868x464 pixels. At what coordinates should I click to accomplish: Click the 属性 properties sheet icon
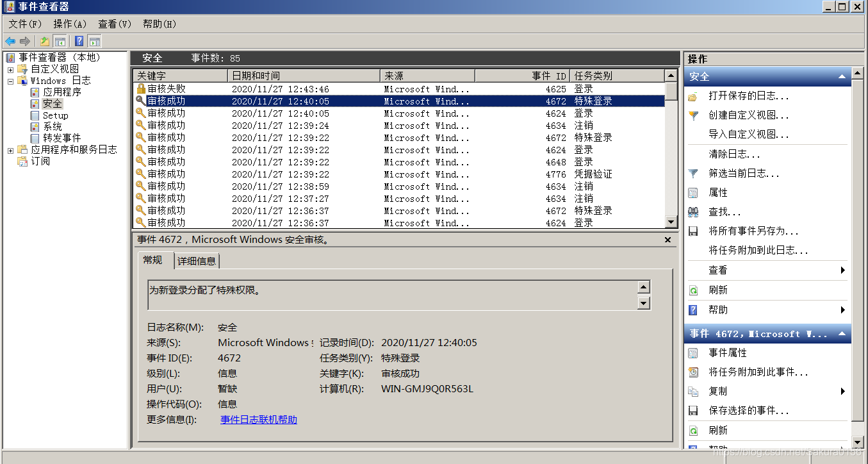[693, 192]
